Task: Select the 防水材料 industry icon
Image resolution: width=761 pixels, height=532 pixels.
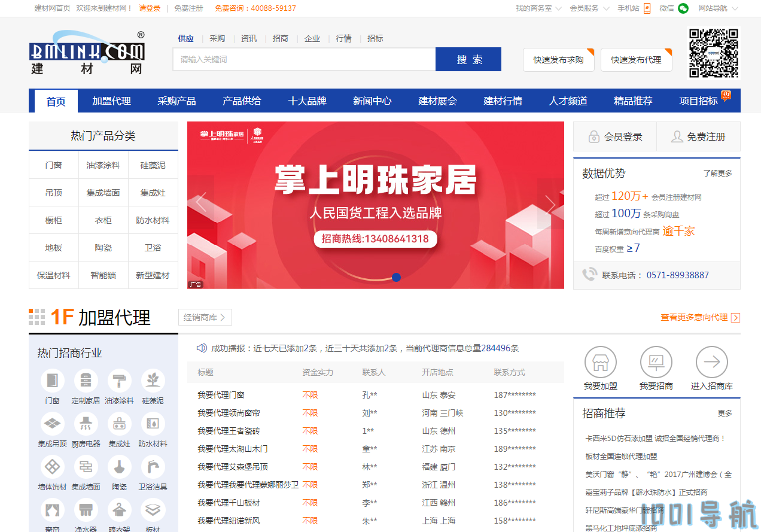Action: (x=153, y=423)
